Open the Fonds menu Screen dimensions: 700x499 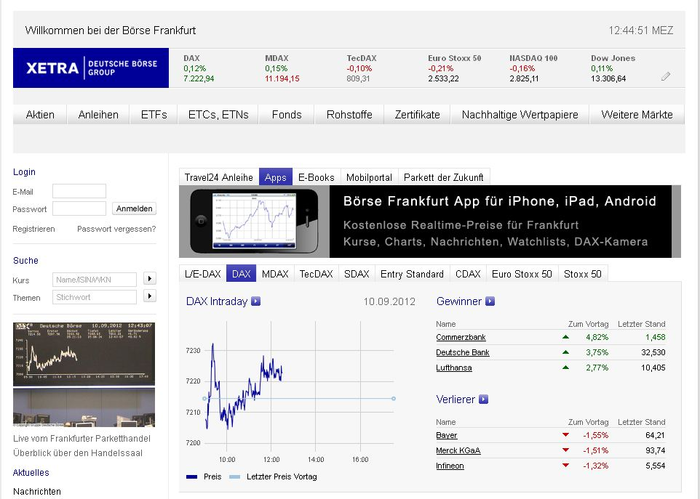pyautogui.click(x=287, y=115)
